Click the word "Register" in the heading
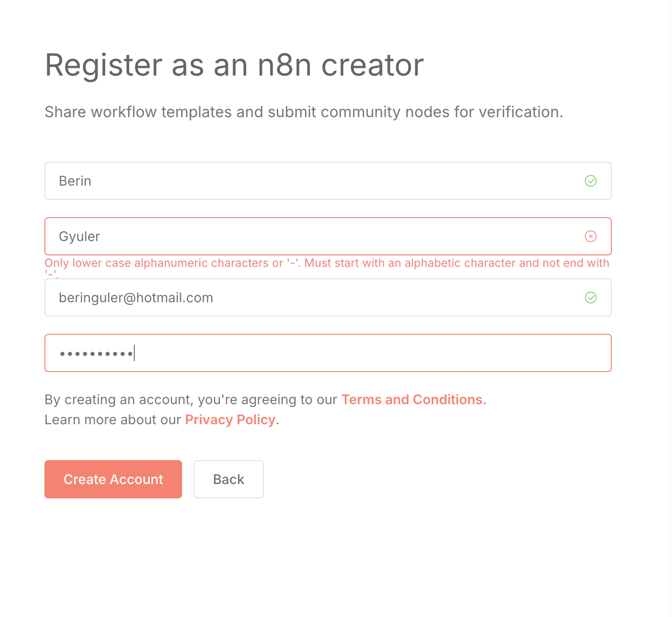The image size is (672, 617). pos(104,65)
